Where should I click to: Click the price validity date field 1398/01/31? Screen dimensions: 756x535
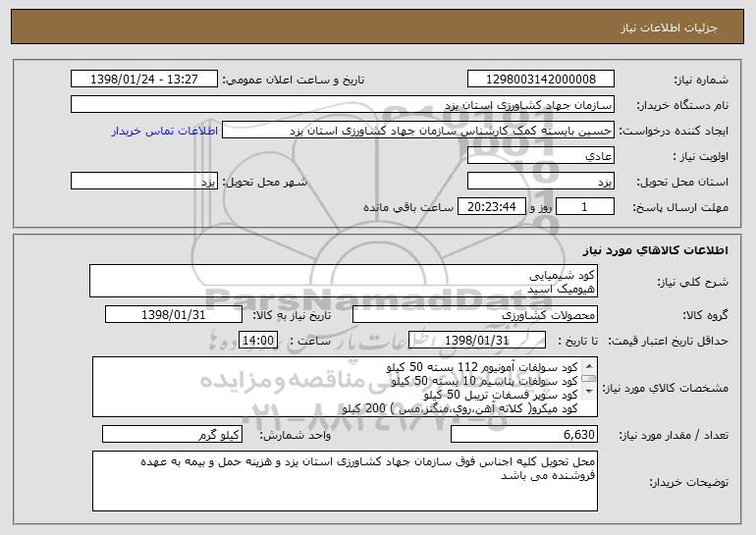coord(477,340)
